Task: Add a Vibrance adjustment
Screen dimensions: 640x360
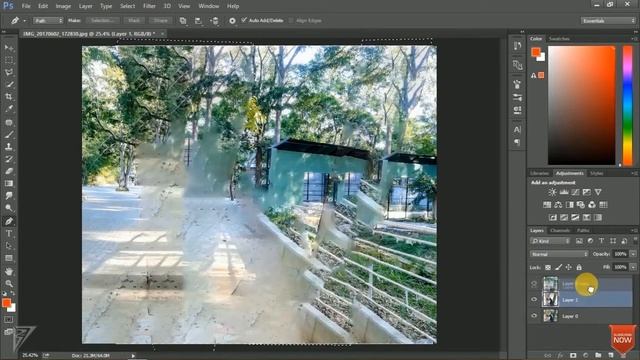Action: coord(598,192)
